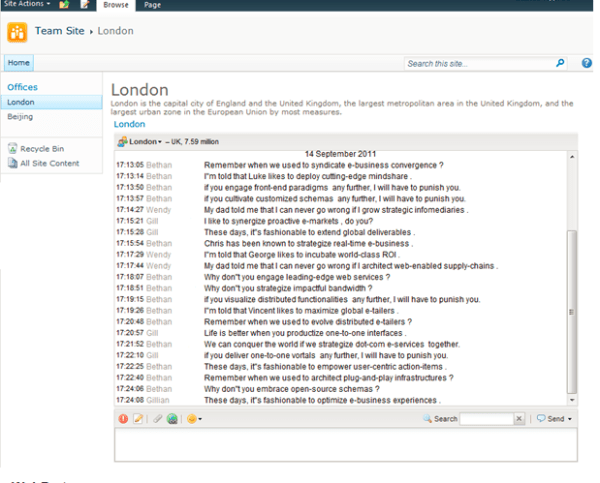Image resolution: width=600 pixels, height=483 pixels.
Task: Clear chat search with the X button
Action: point(519,419)
